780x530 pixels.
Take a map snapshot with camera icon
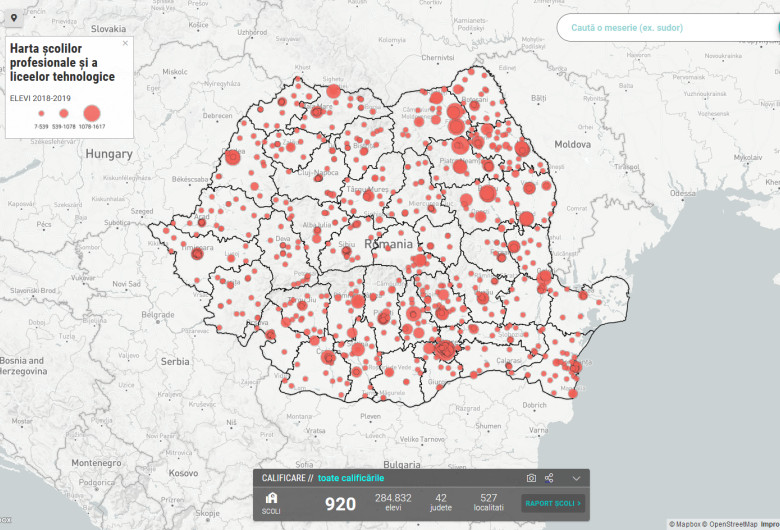click(x=531, y=478)
